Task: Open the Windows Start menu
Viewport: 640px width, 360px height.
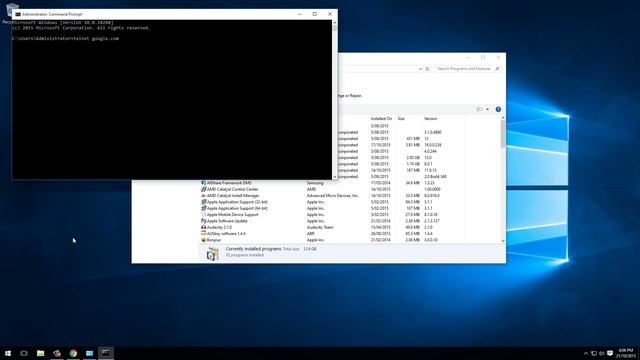Action: click(x=8, y=353)
